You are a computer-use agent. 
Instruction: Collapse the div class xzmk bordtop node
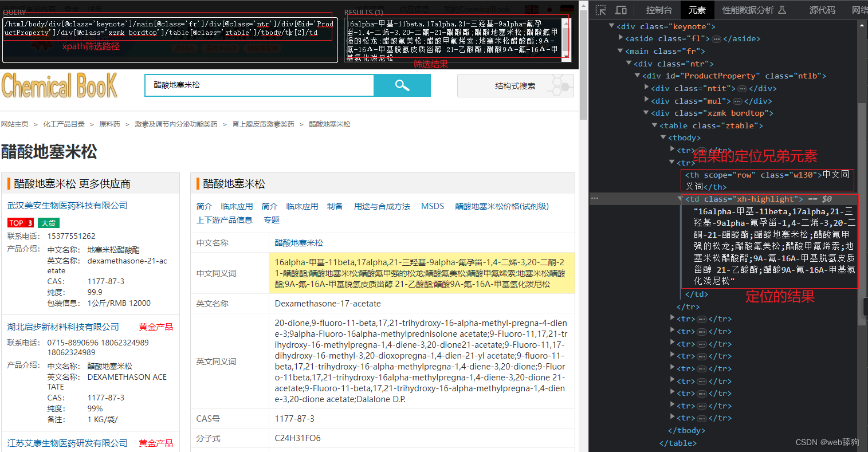pyautogui.click(x=646, y=113)
